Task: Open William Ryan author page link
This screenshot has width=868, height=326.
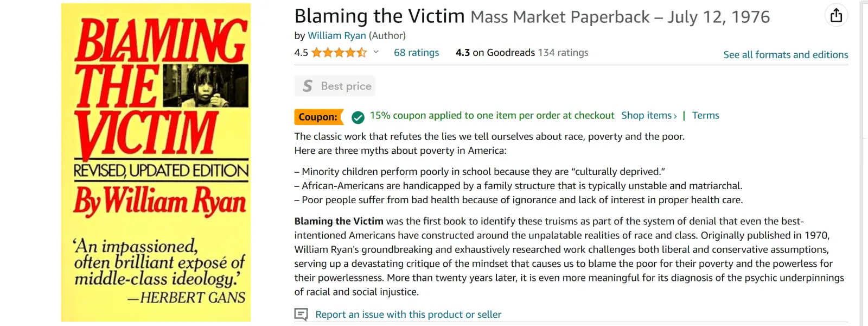Action: pos(336,36)
